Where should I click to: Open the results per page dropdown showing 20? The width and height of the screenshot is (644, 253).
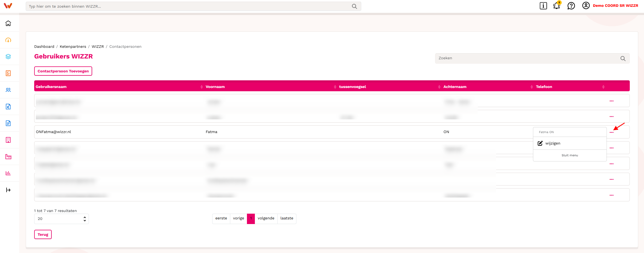point(62,219)
